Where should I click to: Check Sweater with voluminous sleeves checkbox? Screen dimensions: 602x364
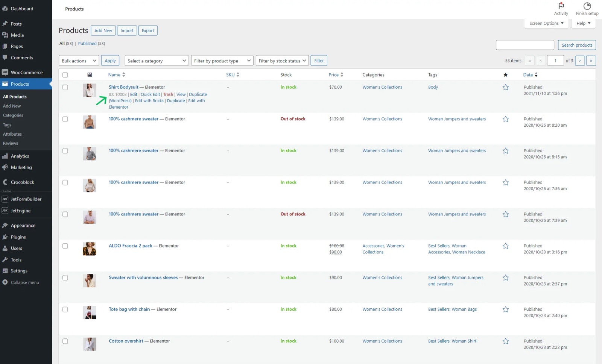tap(65, 278)
